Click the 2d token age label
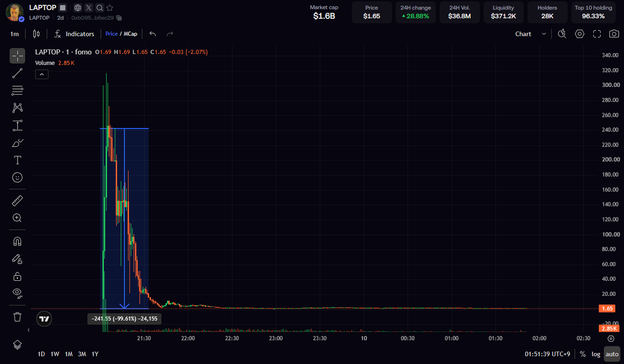 60,18
